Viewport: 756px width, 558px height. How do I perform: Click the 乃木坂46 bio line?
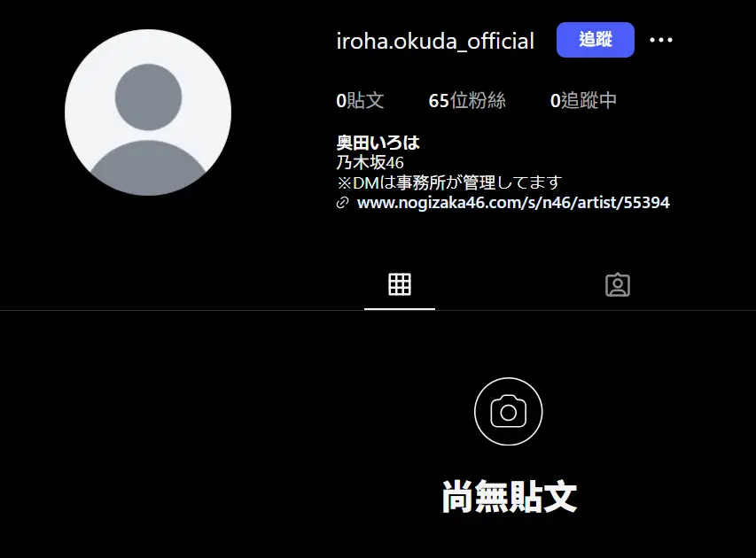point(370,162)
